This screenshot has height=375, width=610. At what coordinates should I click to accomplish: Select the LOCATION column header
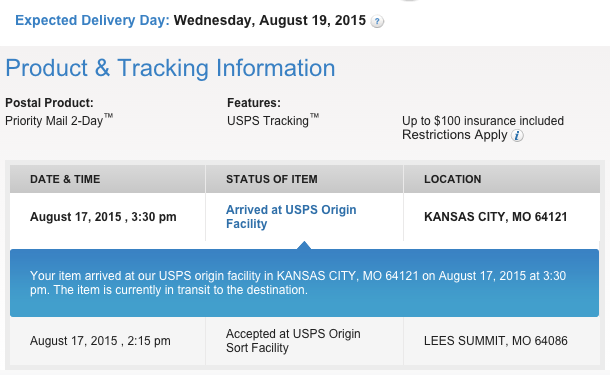(502, 179)
